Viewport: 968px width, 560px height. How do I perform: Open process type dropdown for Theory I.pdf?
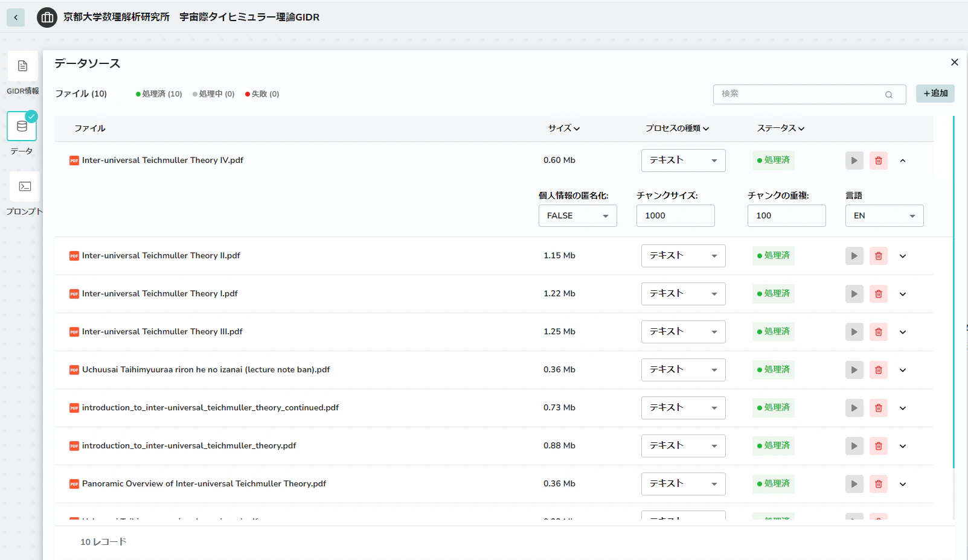[684, 294]
